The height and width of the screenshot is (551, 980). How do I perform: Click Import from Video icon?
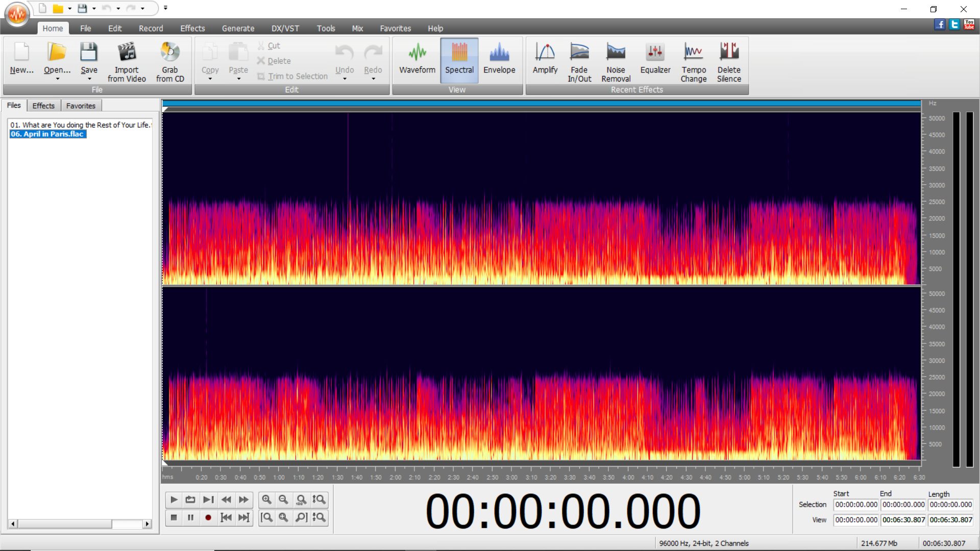coord(127,52)
